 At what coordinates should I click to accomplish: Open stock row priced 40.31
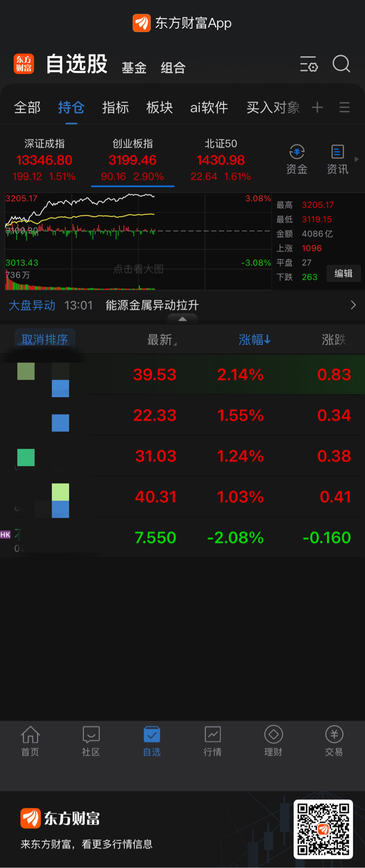[182, 497]
